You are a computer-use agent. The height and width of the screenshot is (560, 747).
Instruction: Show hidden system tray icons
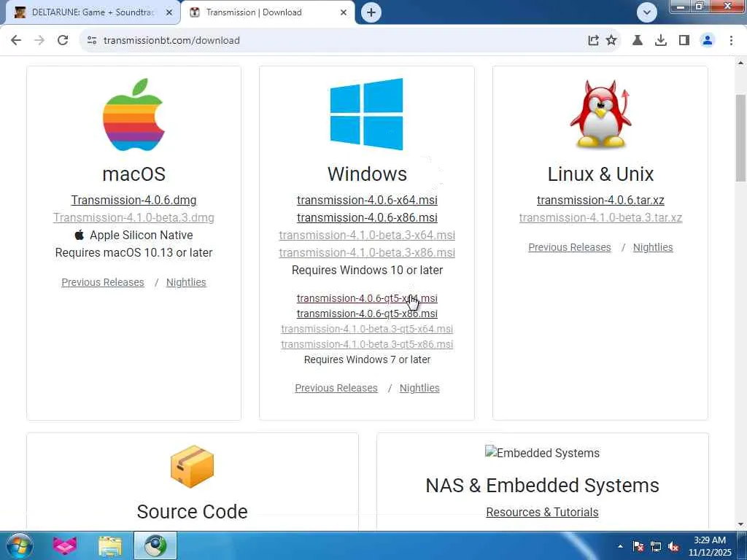620,546
